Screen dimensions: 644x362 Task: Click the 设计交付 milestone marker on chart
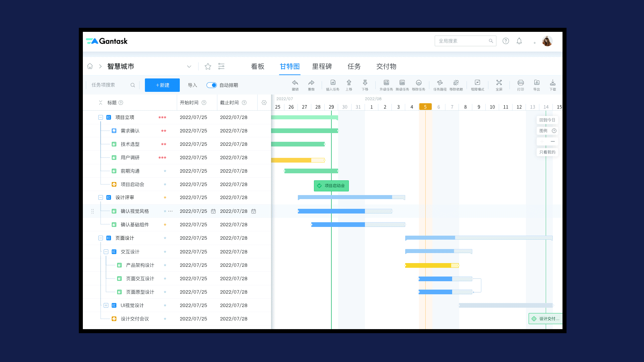(545, 319)
